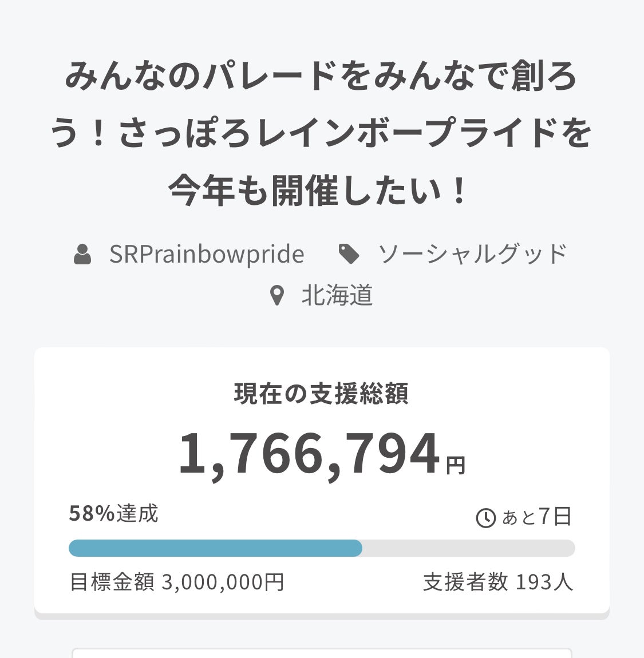Click the 現在の支援総額 label
The width and height of the screenshot is (644, 658).
click(x=321, y=394)
